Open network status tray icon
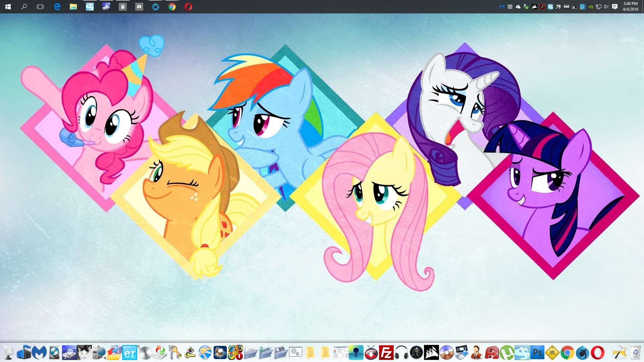The image size is (644, 362). pyautogui.click(x=599, y=7)
